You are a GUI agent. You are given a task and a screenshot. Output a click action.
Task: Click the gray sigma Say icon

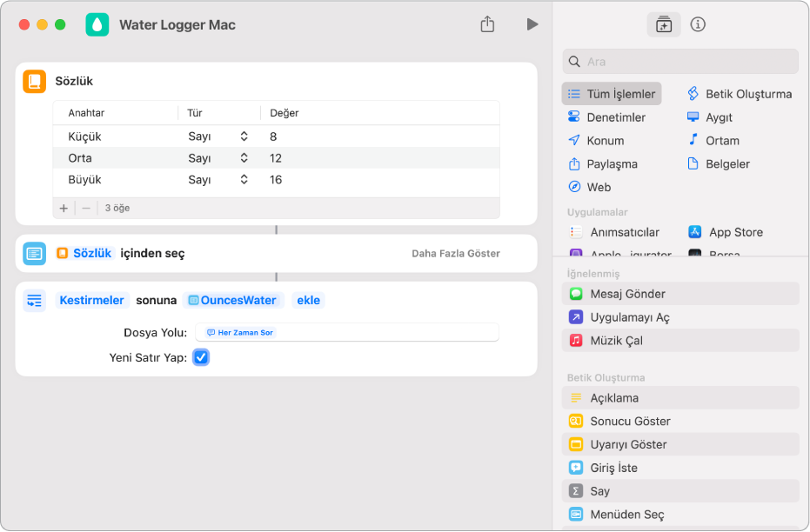click(575, 491)
